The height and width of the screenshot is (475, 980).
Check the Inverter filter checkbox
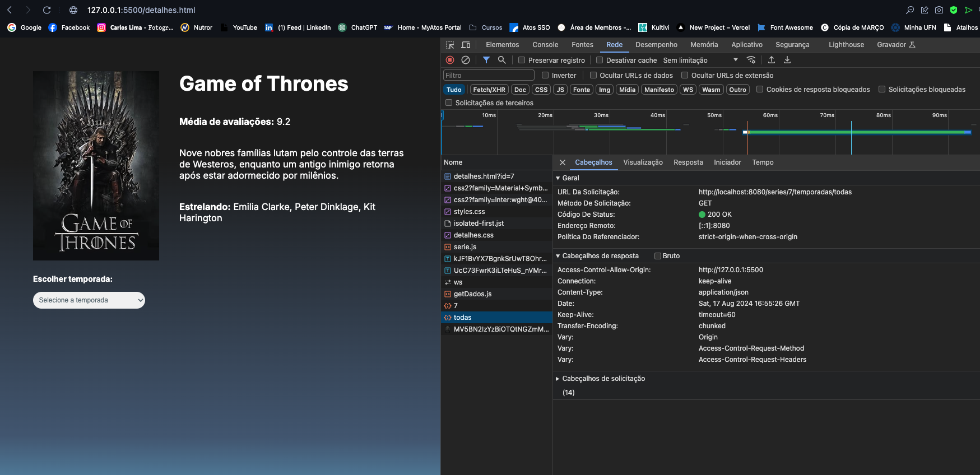click(x=545, y=75)
